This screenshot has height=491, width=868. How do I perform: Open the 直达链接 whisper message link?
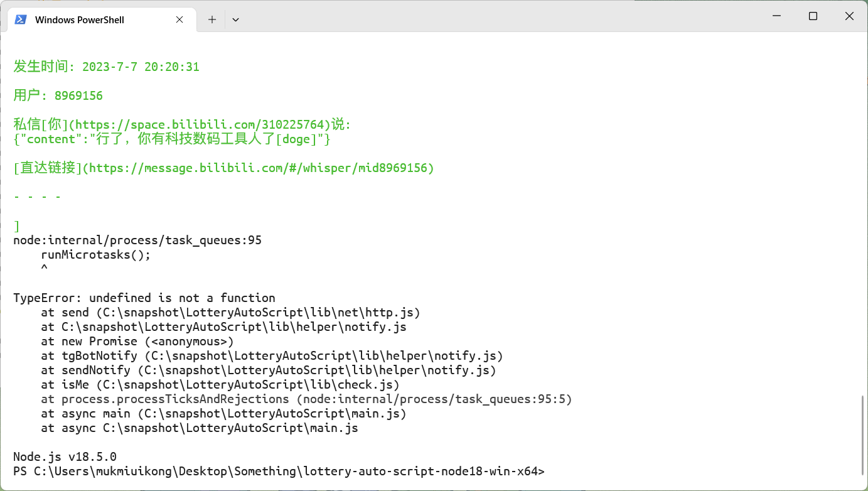point(223,168)
